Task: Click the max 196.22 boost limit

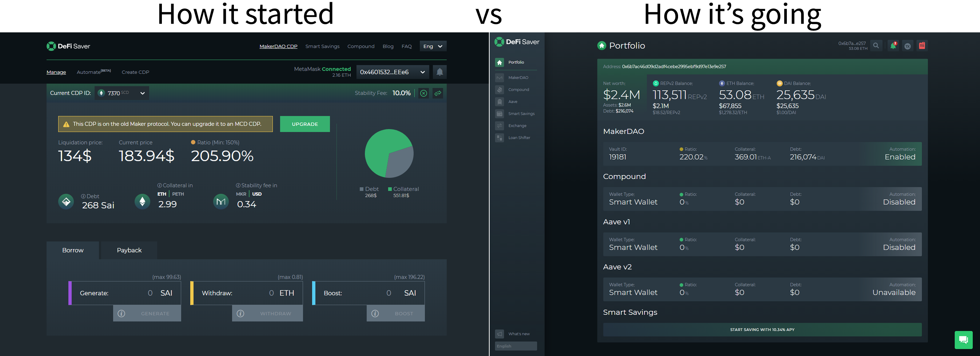Action: point(409,277)
